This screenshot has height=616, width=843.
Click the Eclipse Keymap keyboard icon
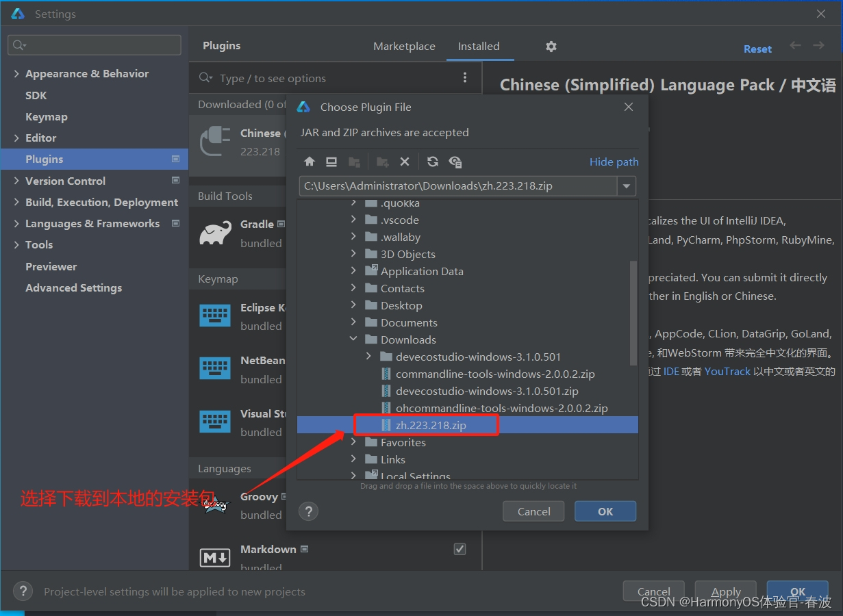point(215,316)
